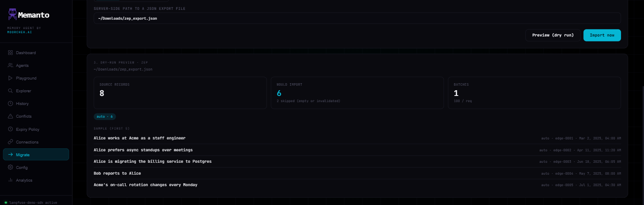The height and width of the screenshot is (205, 644).
Task: Select 'Alice is migrating the billing service to Postgres'
Action: pos(152,162)
